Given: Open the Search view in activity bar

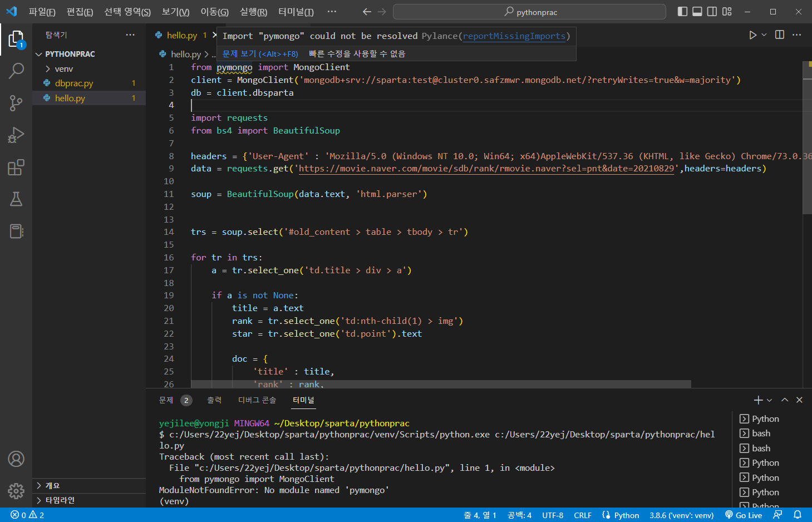Looking at the screenshot, I should pyautogui.click(x=16, y=71).
